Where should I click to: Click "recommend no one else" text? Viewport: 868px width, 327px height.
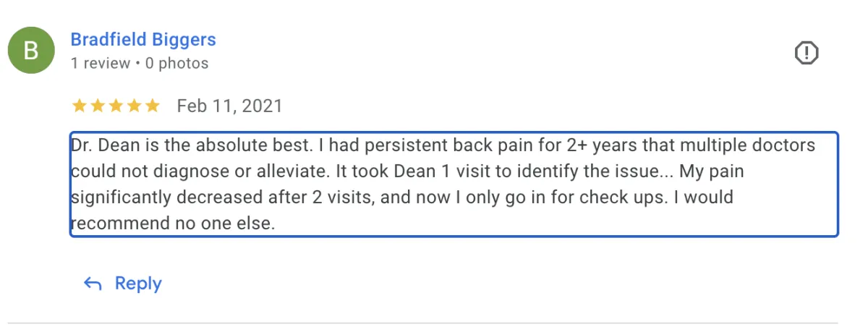tap(173, 224)
